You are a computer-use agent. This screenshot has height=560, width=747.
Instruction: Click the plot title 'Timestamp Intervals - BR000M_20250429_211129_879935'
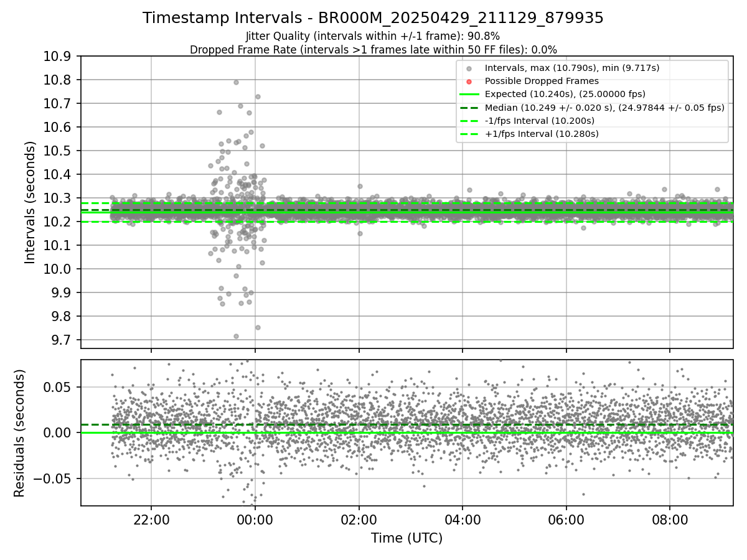pyautogui.click(x=373, y=18)
